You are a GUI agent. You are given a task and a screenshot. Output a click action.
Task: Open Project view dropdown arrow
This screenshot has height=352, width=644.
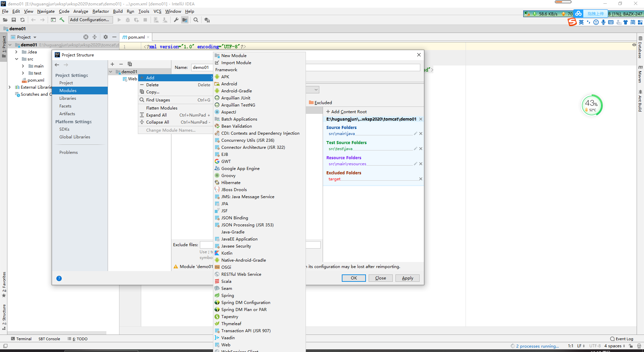35,37
